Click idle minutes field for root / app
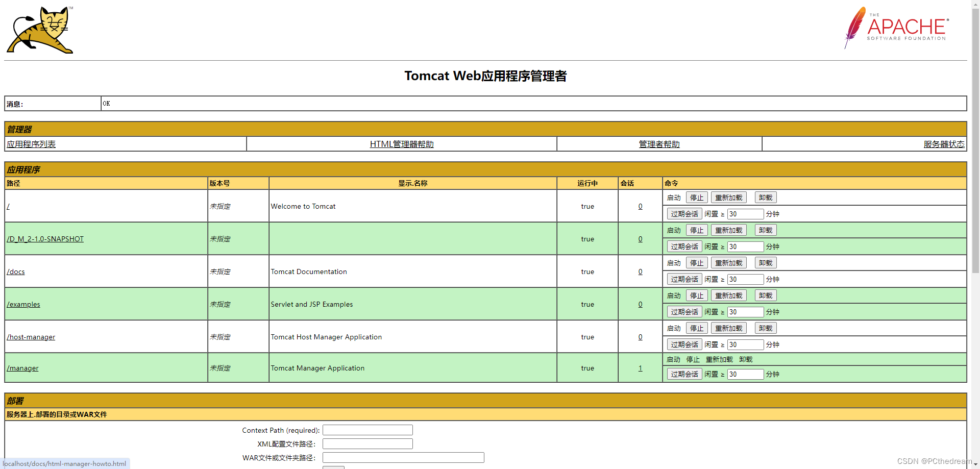This screenshot has width=980, height=469. [x=745, y=214]
